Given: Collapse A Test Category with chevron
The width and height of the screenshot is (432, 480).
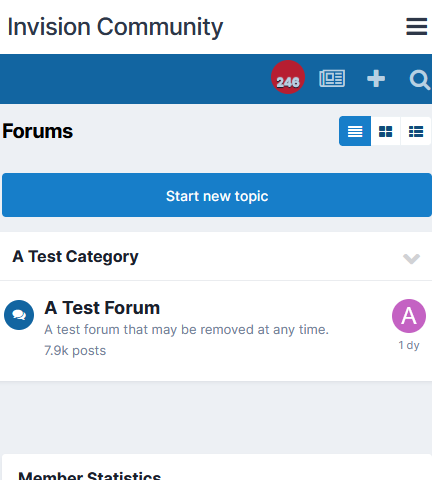Looking at the screenshot, I should (411, 259).
